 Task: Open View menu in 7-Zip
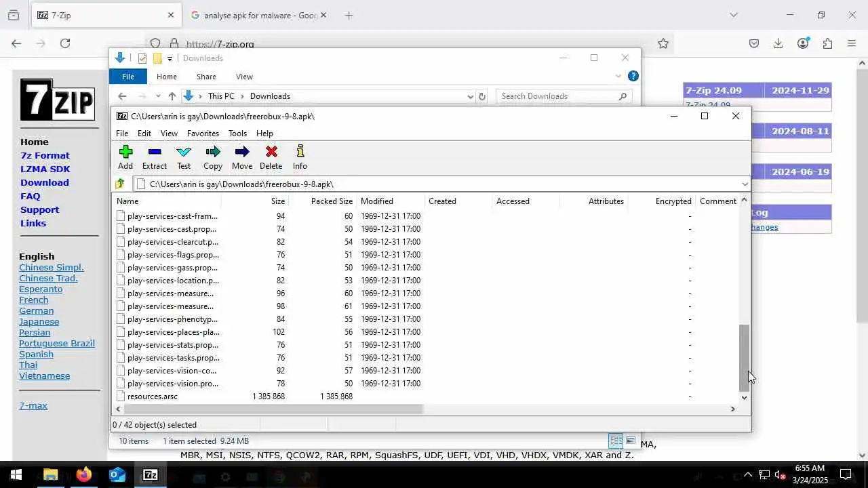click(x=169, y=134)
